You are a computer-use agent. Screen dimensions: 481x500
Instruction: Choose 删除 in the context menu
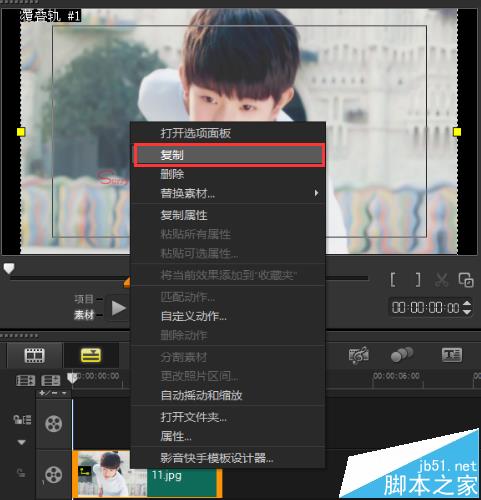[172, 174]
